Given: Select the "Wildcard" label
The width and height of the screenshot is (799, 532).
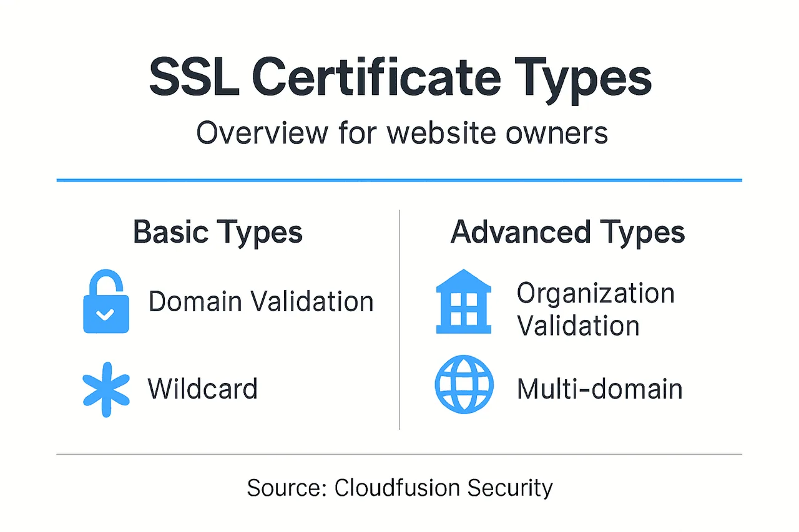Looking at the screenshot, I should tap(202, 389).
